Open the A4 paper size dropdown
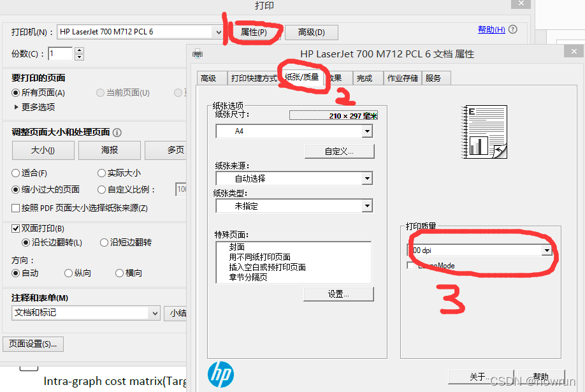Screen dimensions: 585x392 368,131
